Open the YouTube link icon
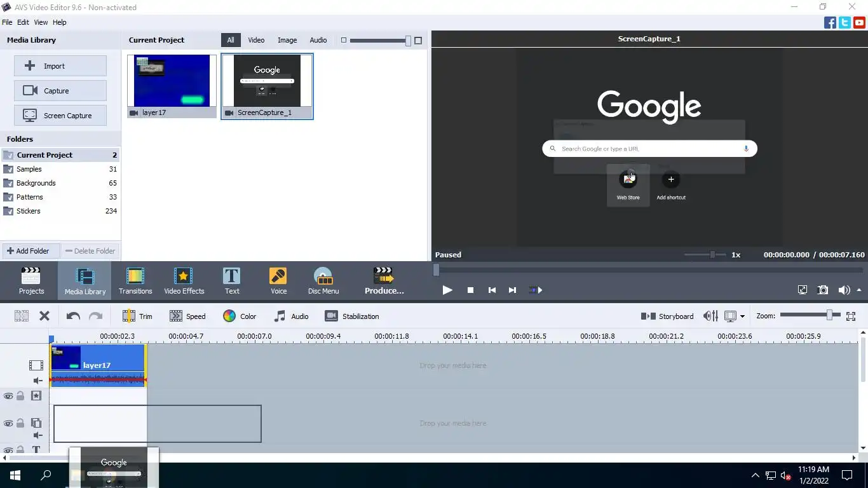Viewport: 868px width, 488px height. coord(859,22)
